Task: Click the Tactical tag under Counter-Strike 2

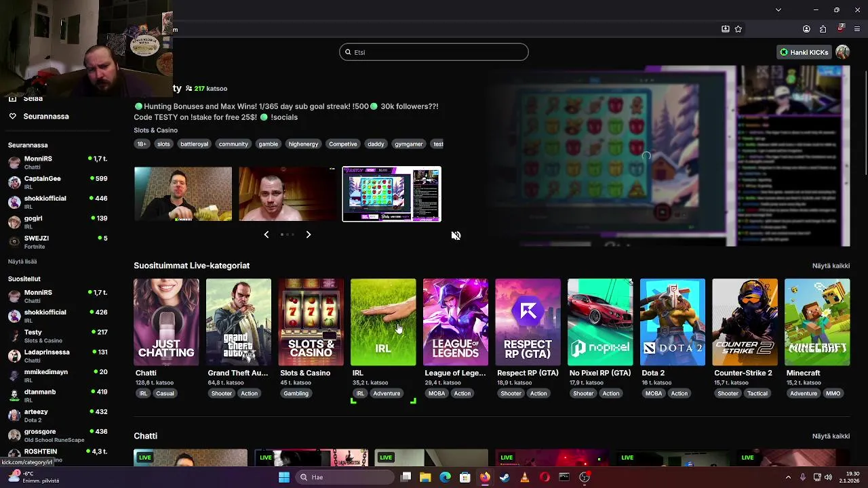Action: tap(757, 393)
